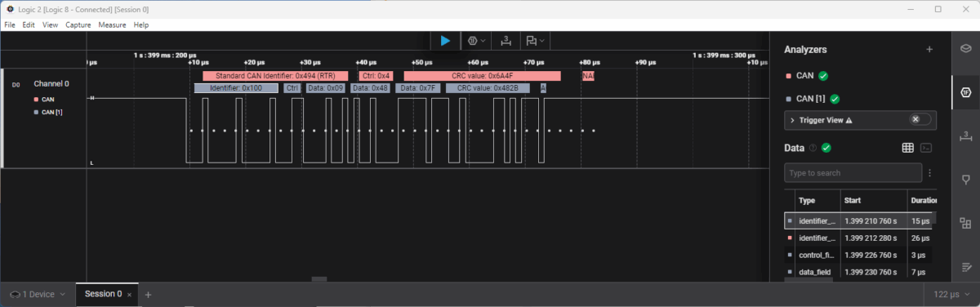This screenshot has height=307, width=980.
Task: Open the Measure menu
Action: click(x=112, y=25)
